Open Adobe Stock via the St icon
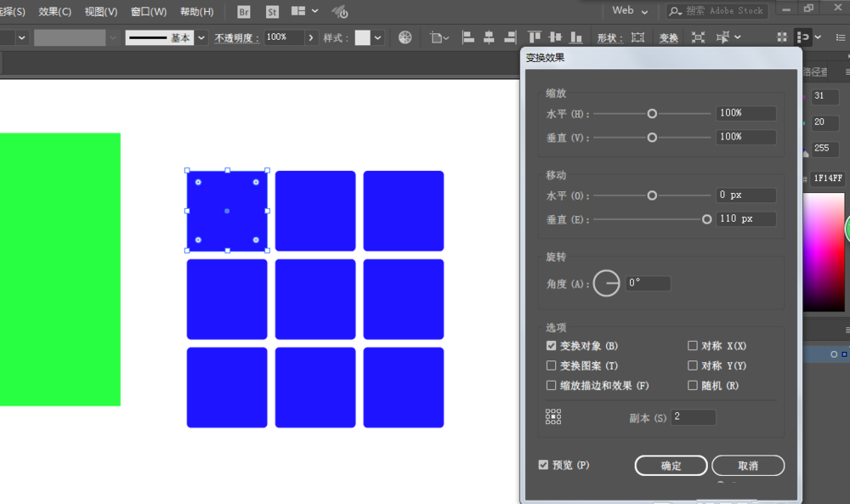 pyautogui.click(x=271, y=11)
